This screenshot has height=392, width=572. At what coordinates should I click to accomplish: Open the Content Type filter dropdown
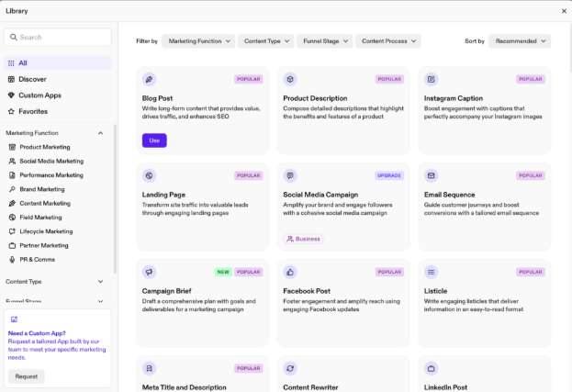(x=266, y=41)
